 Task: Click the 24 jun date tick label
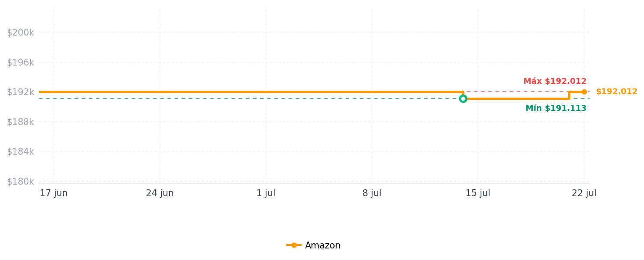tap(160, 194)
